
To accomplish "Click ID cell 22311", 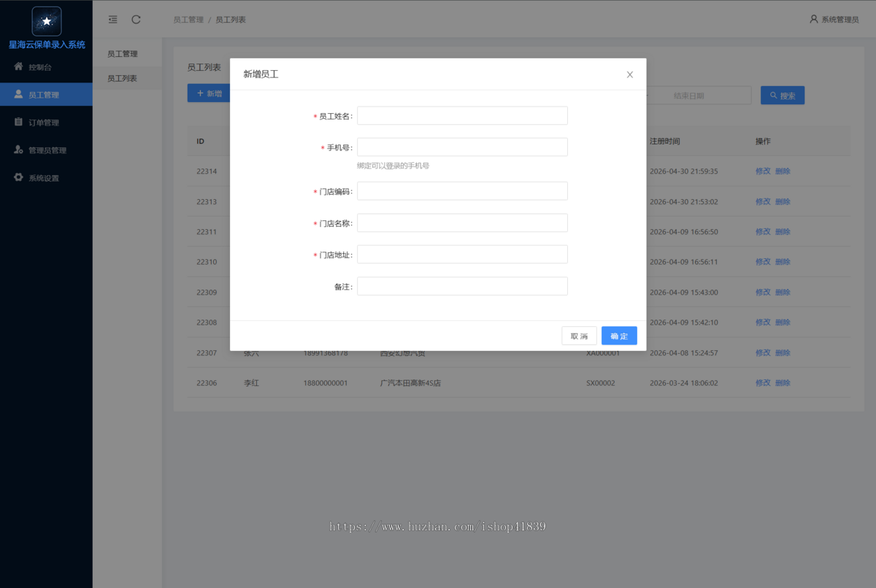I will [x=207, y=232].
